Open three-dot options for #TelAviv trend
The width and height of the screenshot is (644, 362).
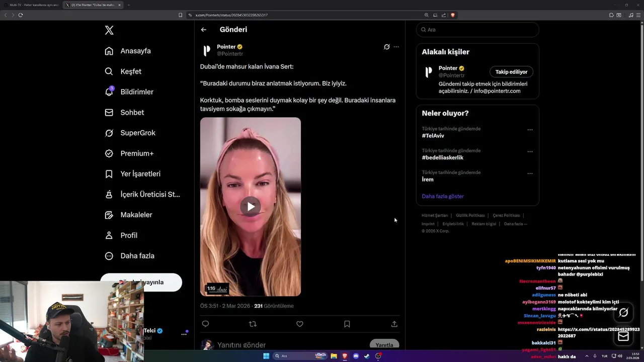[530, 130]
